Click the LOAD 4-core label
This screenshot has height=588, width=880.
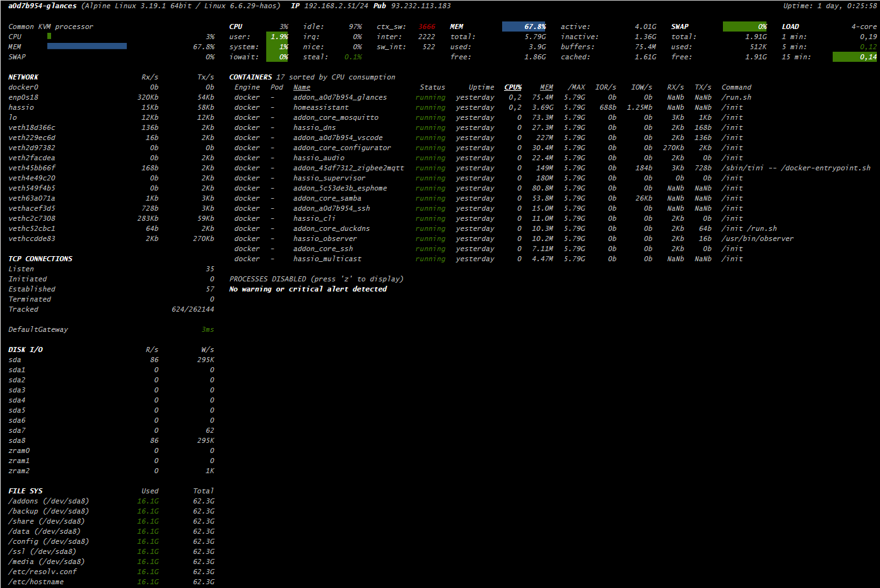864,26
